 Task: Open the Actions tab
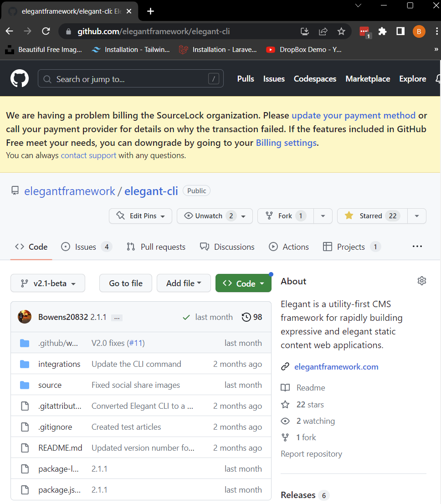pos(289,247)
